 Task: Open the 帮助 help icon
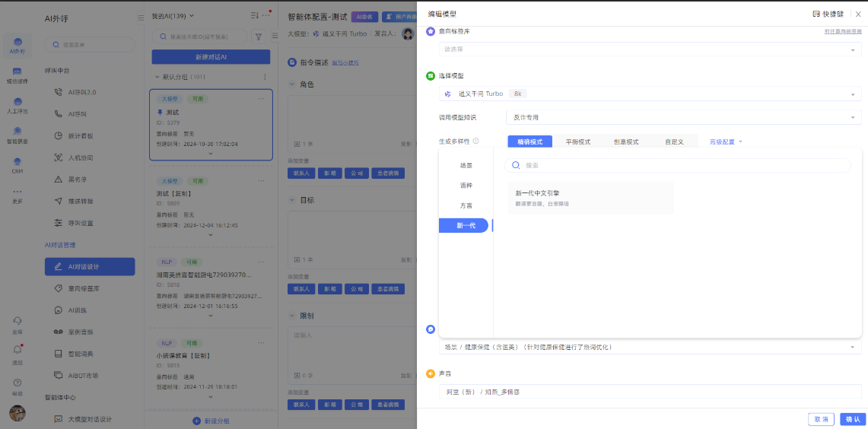17,383
